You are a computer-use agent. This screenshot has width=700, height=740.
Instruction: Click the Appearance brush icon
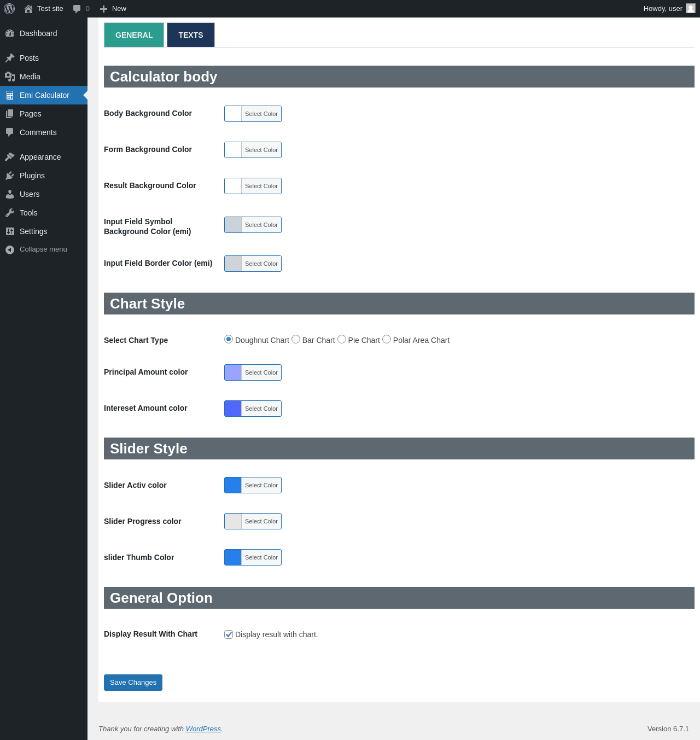point(10,157)
